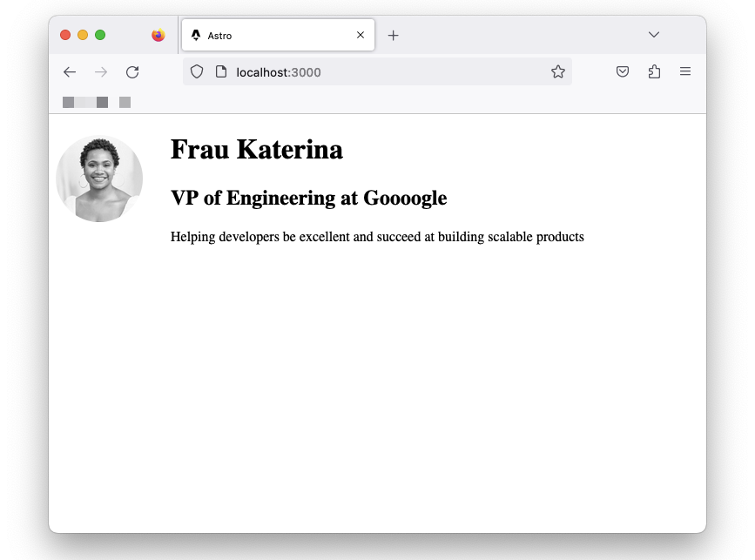The height and width of the screenshot is (560, 755).
Task: Click the Astro logo favicon on the tab
Action: tap(195, 35)
